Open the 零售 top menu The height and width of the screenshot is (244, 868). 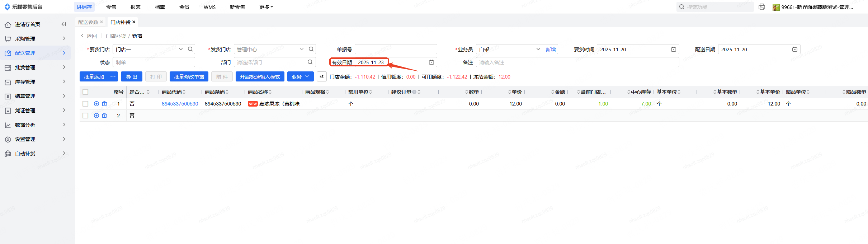pos(111,7)
